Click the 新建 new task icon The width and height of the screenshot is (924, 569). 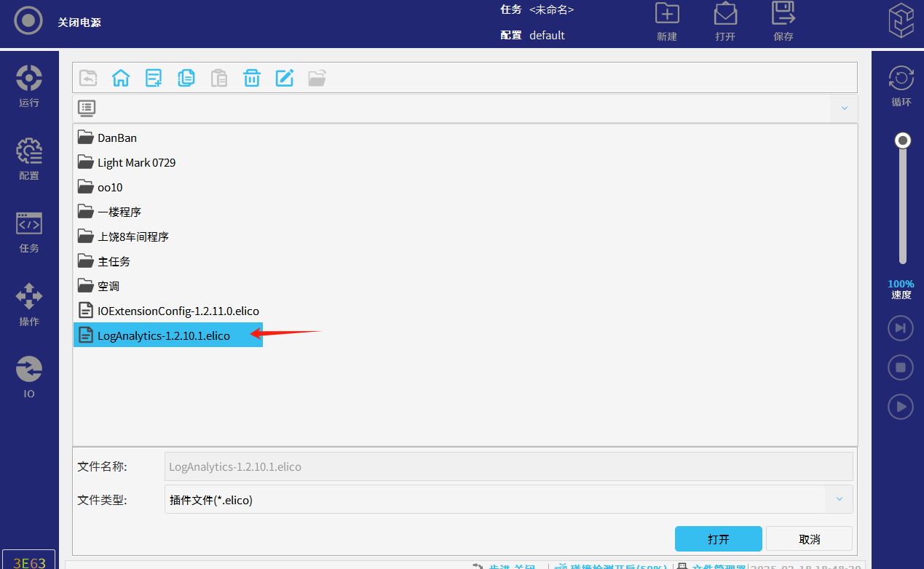click(667, 21)
